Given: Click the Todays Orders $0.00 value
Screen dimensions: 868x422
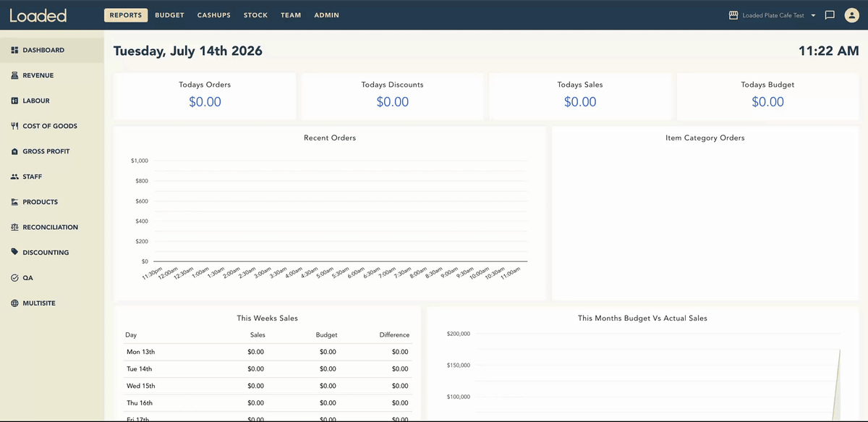Looking at the screenshot, I should coord(205,102).
